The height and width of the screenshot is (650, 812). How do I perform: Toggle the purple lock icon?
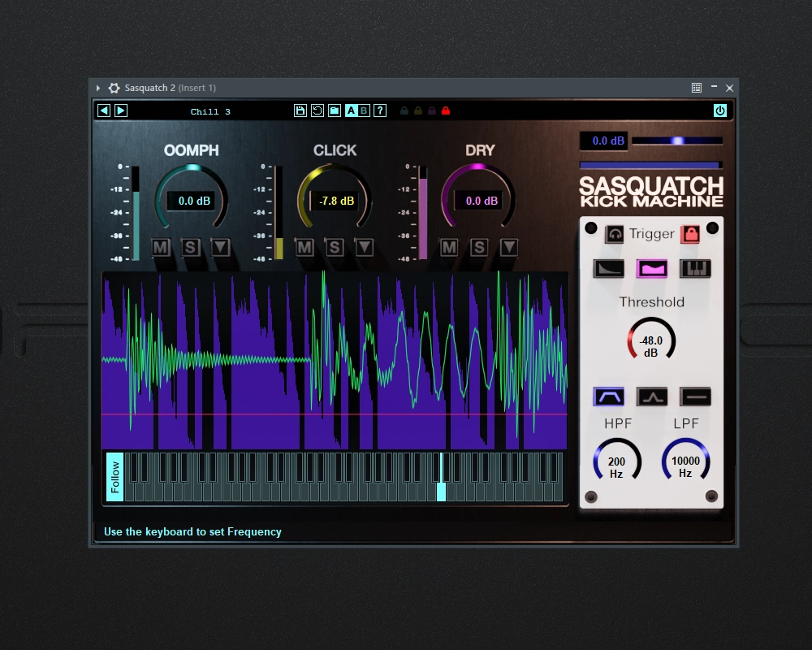(432, 110)
